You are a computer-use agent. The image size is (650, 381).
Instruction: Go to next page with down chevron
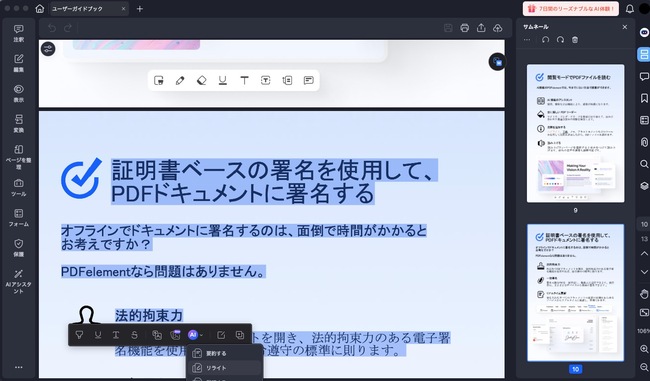tap(644, 272)
